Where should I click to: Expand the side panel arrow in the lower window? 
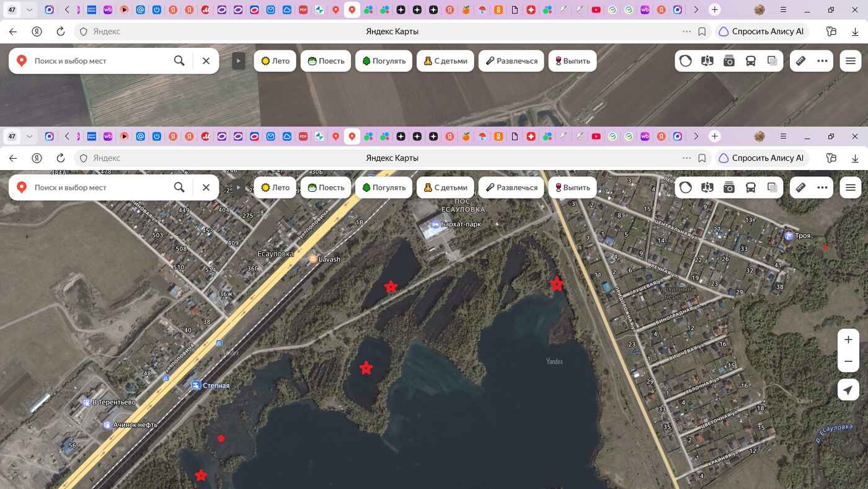[239, 187]
